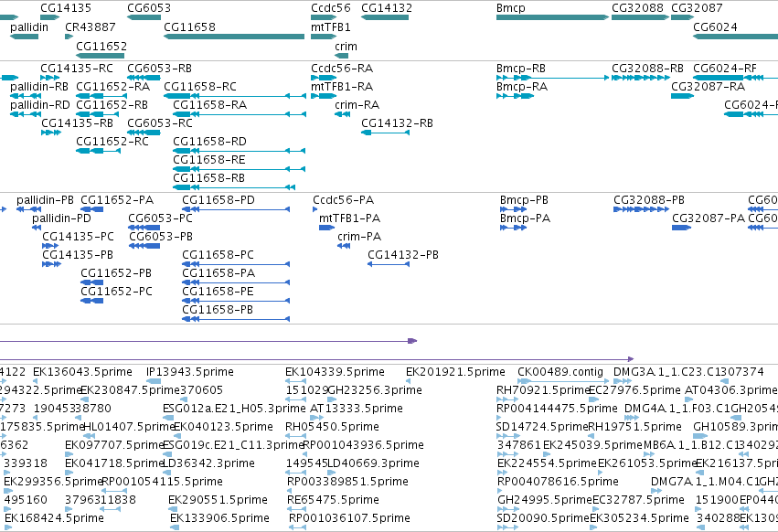Screen dimensions: 778x532
Task: Select protein CG32088-PB
Action: 642,209
